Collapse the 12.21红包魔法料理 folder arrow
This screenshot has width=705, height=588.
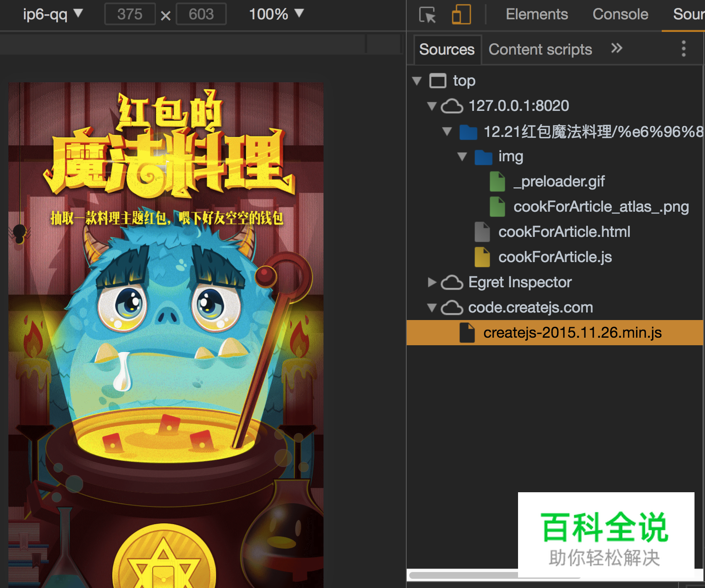(447, 131)
